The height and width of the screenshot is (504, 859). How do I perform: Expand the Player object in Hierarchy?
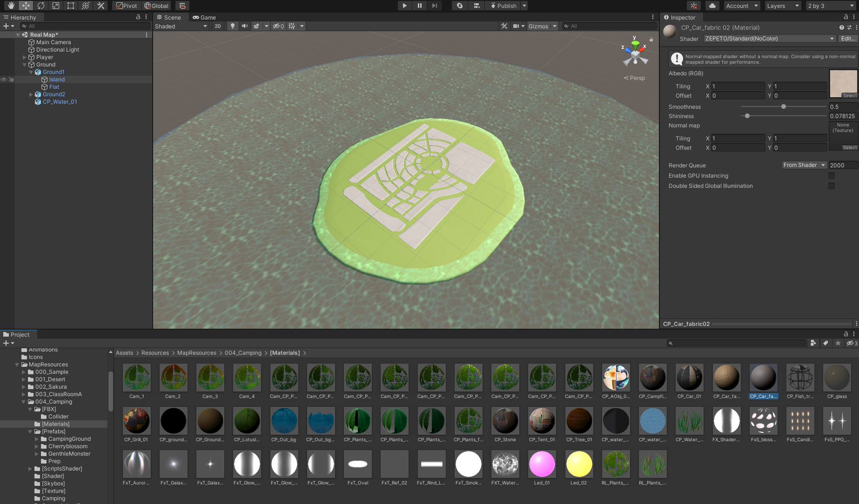pos(25,57)
